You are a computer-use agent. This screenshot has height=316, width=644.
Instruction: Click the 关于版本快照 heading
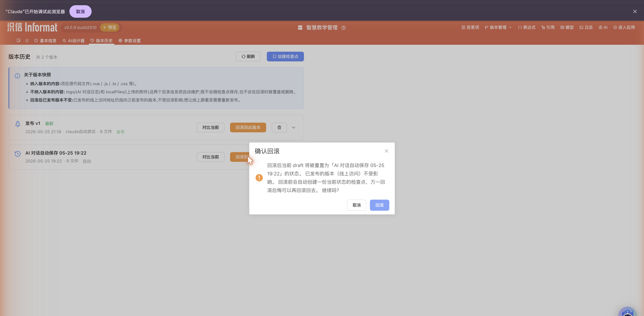pyautogui.click(x=37, y=75)
